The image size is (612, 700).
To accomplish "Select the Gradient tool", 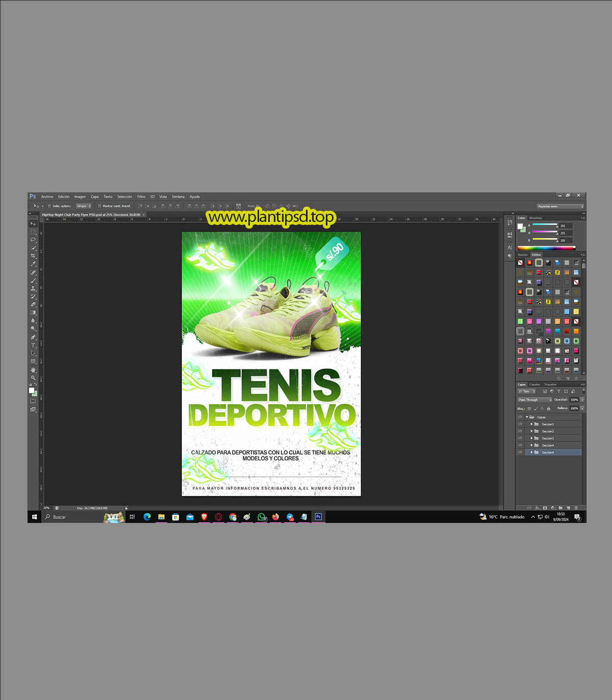I will click(33, 313).
